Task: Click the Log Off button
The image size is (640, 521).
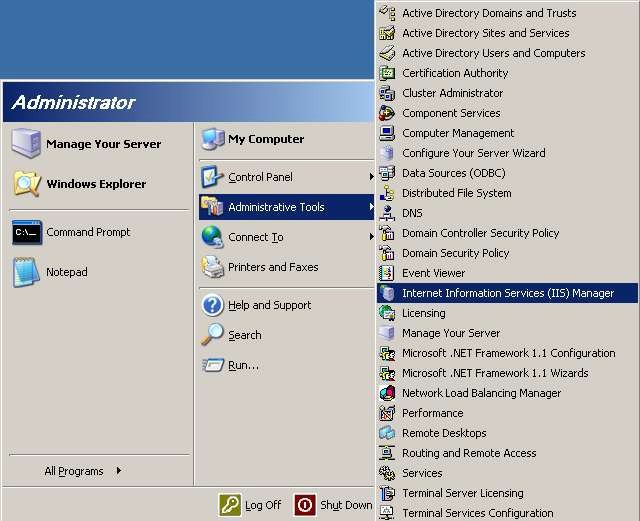Action: point(250,505)
